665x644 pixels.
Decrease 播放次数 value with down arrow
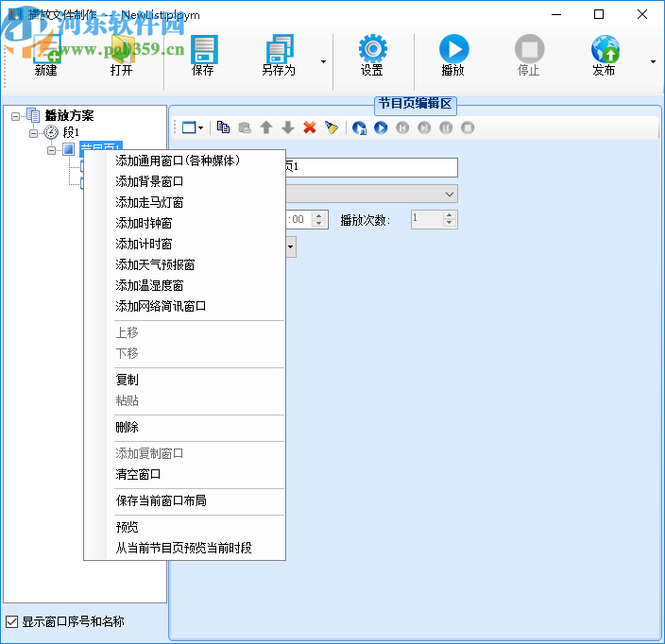(450, 224)
